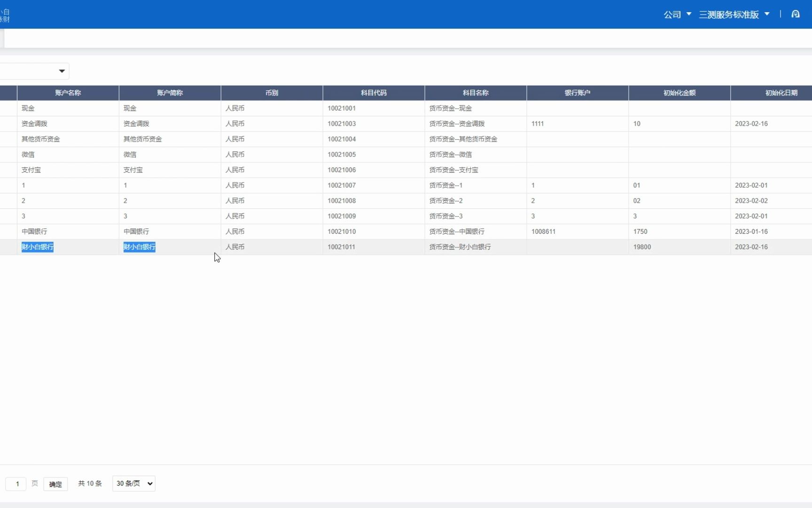Click 人民币 currency in 财小白银行 row

coord(235,247)
